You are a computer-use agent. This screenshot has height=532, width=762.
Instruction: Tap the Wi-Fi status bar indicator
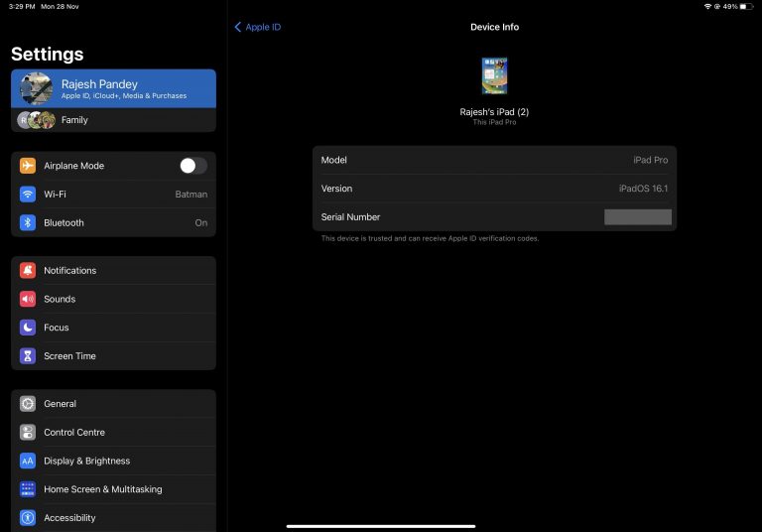click(707, 6)
